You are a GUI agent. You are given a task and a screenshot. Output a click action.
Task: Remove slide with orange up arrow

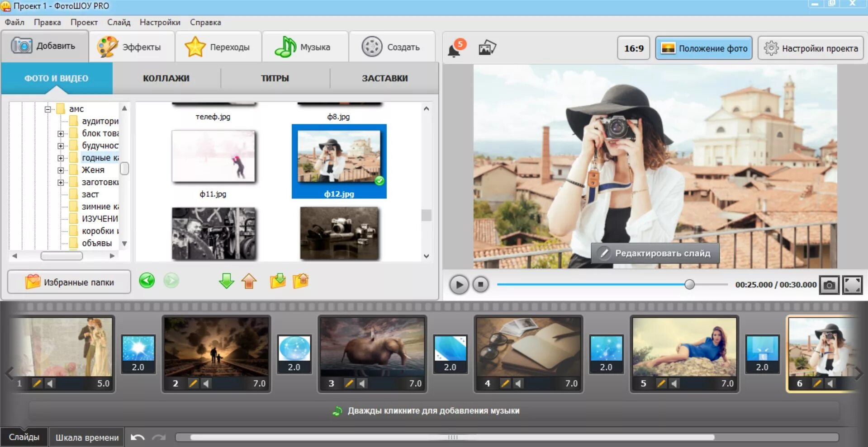[x=249, y=281]
